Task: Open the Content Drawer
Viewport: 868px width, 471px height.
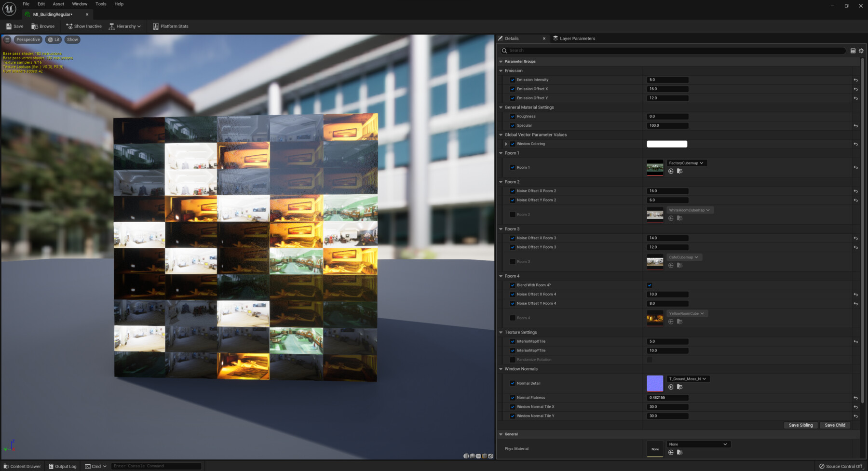Action: click(22, 466)
